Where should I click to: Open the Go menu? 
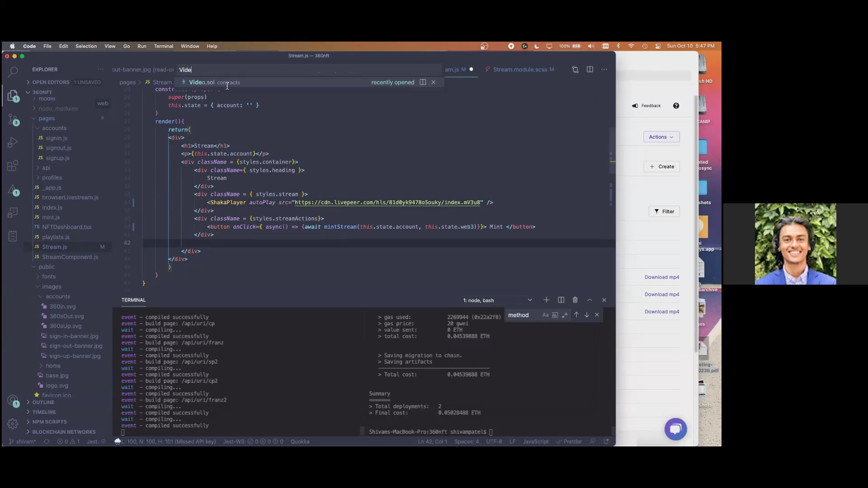click(x=127, y=46)
